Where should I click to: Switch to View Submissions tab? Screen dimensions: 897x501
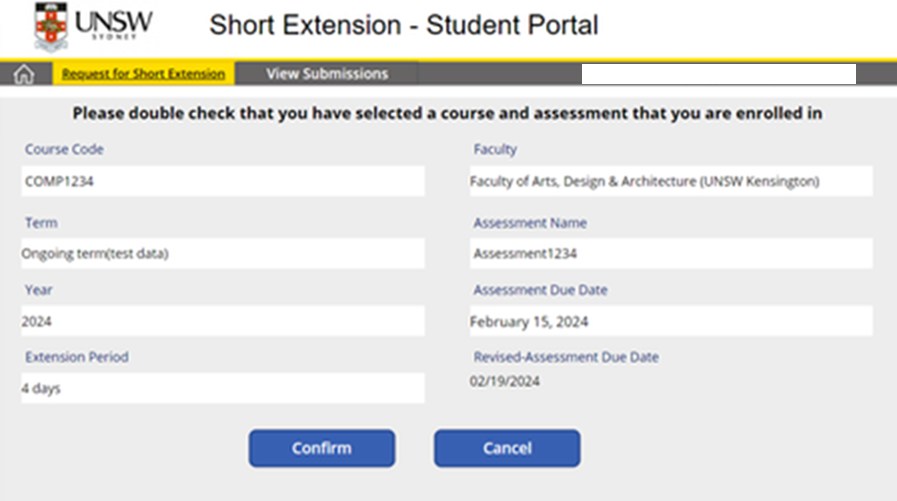click(327, 74)
